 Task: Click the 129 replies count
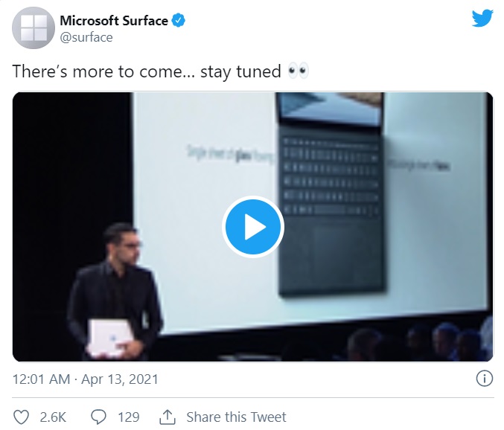(x=128, y=417)
